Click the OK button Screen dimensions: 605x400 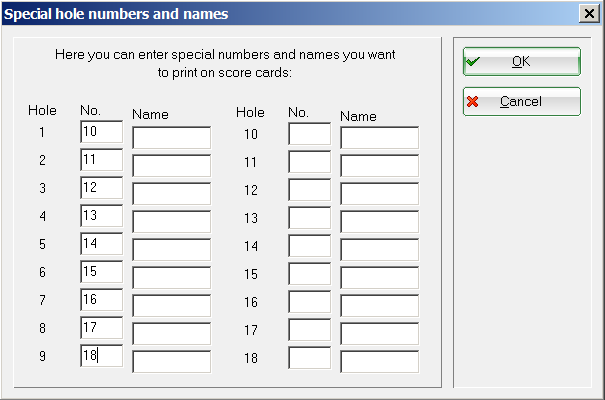tap(521, 61)
